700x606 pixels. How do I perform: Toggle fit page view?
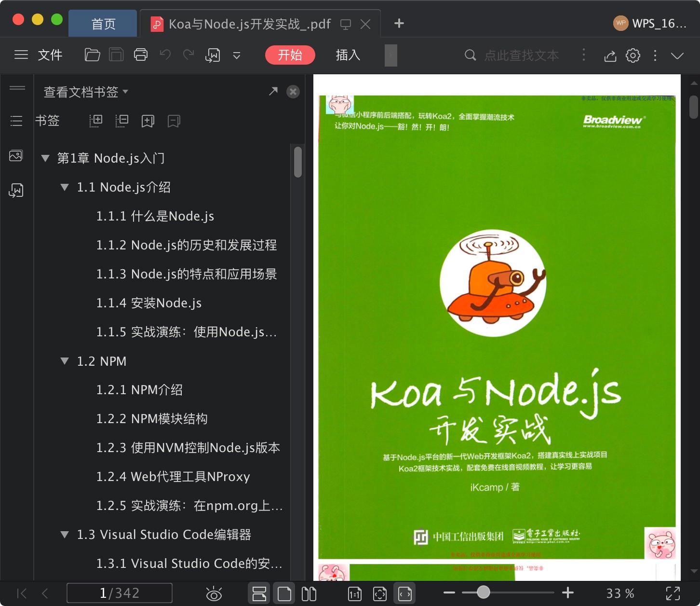coord(380,594)
